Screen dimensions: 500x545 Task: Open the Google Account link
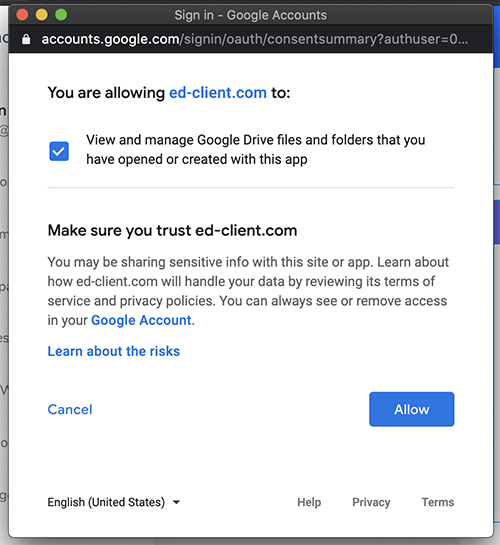141,320
